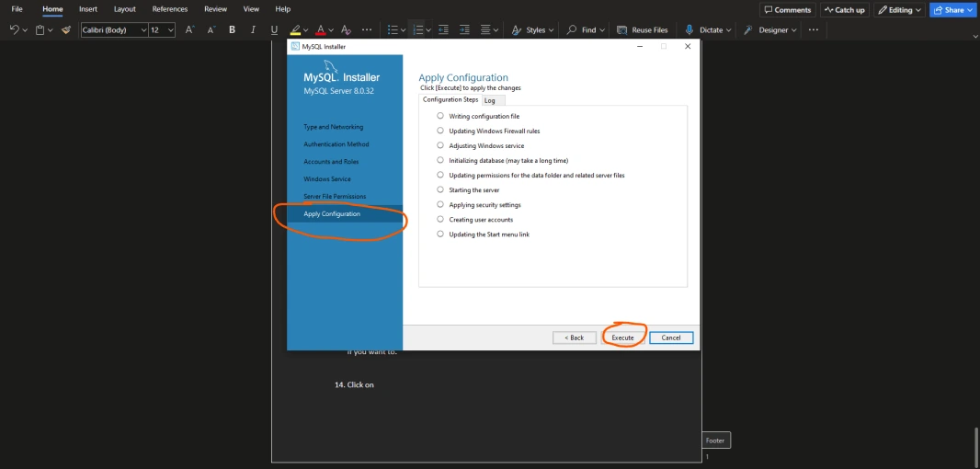
Task: Click < Back in the MySQL Installer image
Action: [x=575, y=337]
